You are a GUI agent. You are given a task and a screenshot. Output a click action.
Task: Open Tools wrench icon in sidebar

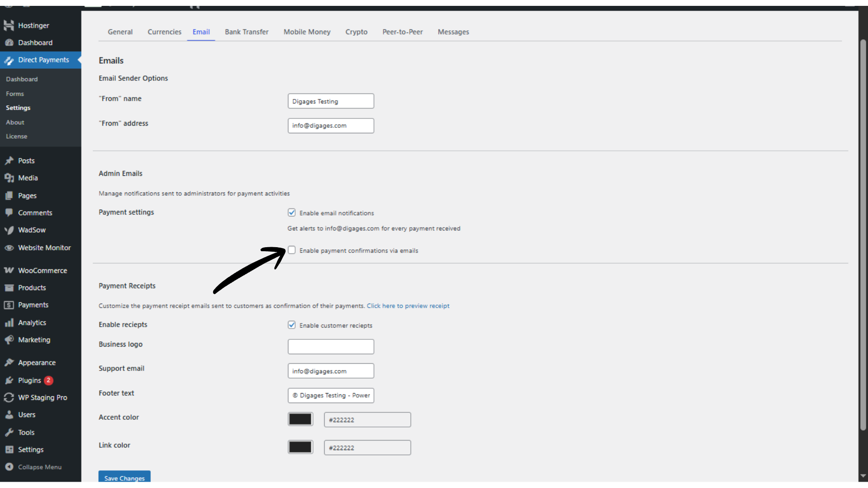coord(9,432)
